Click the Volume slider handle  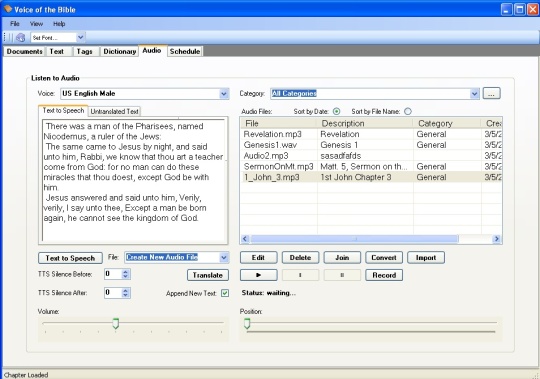point(116,324)
